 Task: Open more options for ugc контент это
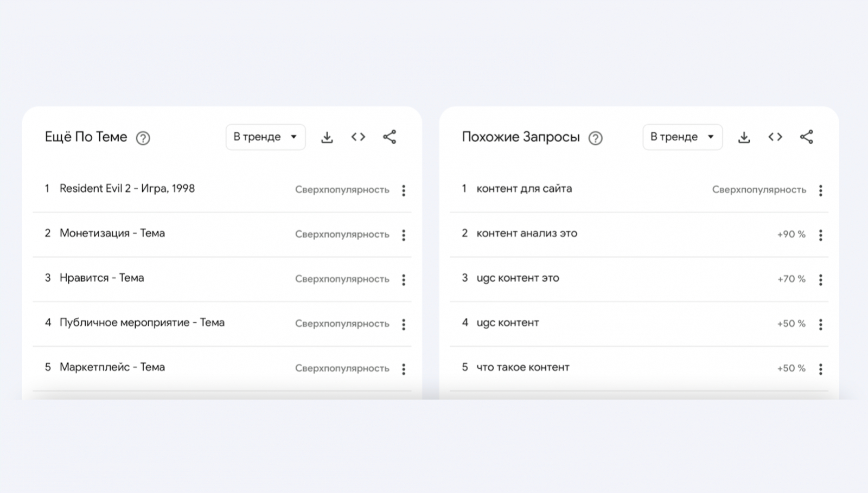(820, 280)
